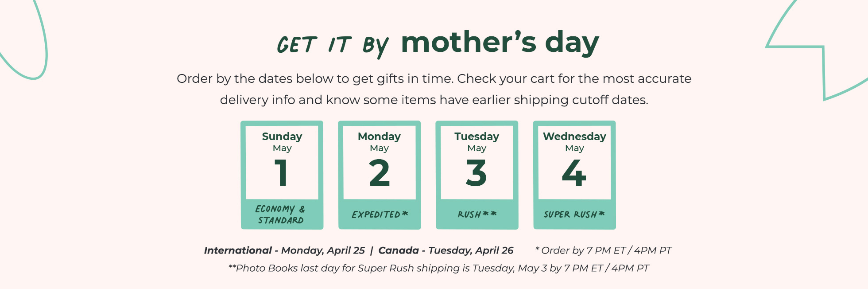Click the Economy & Standard label
Viewport: 868px width, 289px height.
281,215
